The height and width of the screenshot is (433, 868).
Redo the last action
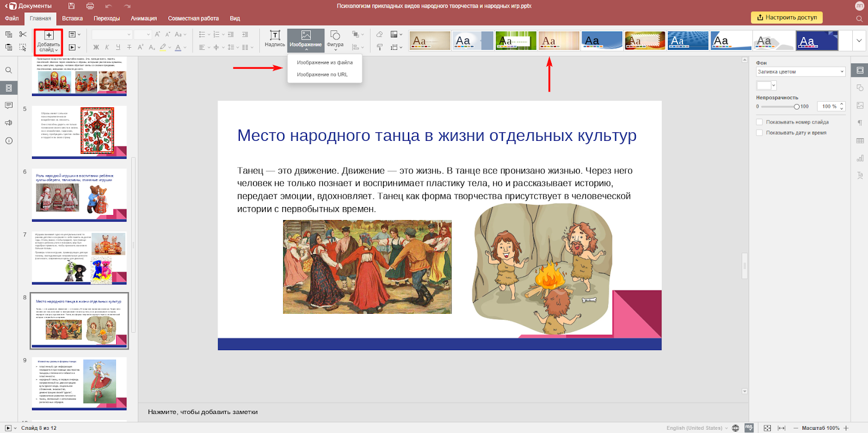127,6
